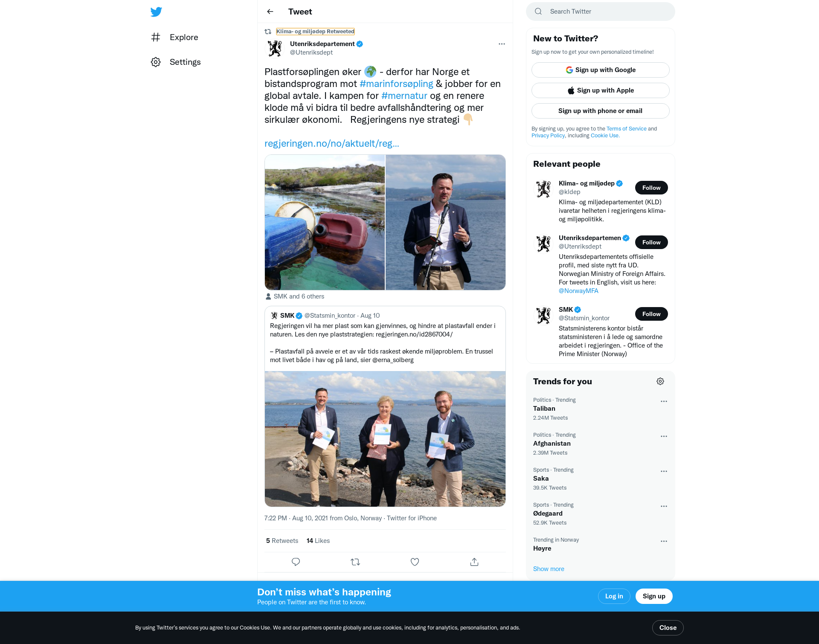Open more options for Afghanistan trend
This screenshot has height=644, width=819.
click(664, 436)
